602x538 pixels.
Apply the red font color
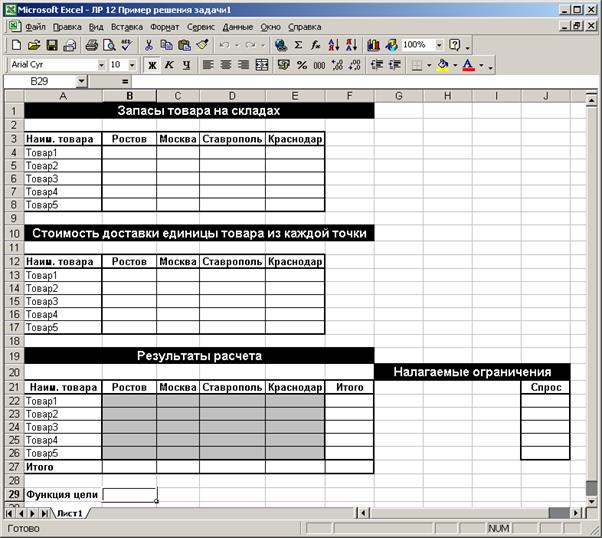tap(468, 65)
